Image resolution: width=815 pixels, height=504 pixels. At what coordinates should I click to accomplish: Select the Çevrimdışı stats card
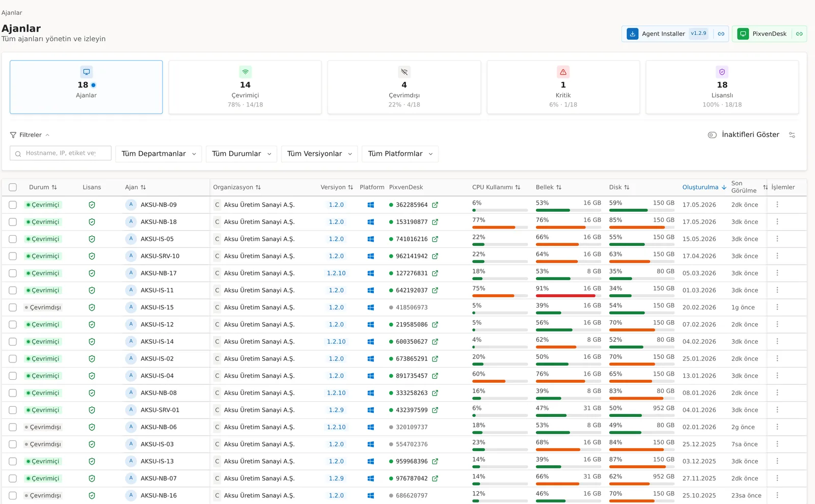coord(404,87)
